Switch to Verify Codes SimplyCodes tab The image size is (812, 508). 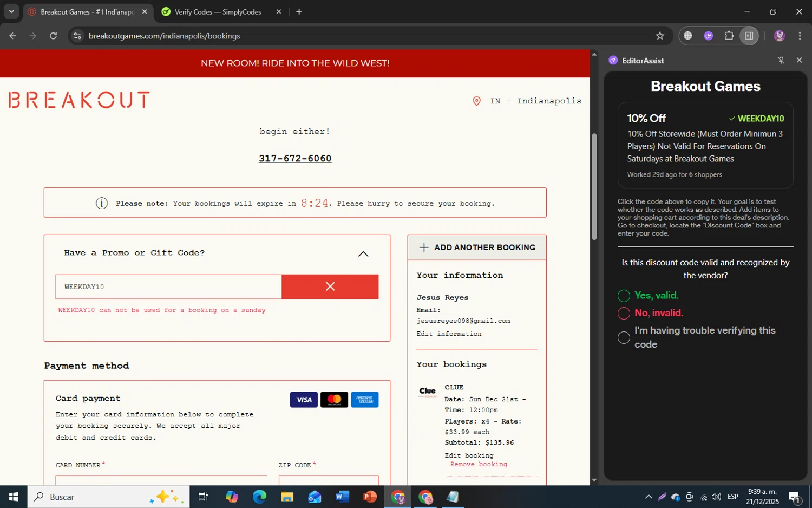(218, 12)
